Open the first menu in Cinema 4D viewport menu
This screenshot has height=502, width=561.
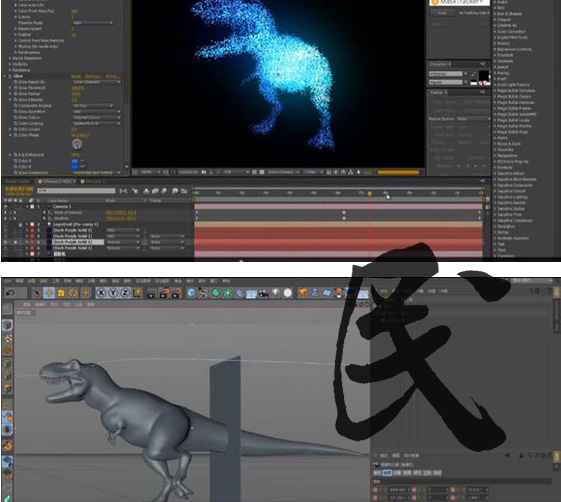[x=26, y=304]
